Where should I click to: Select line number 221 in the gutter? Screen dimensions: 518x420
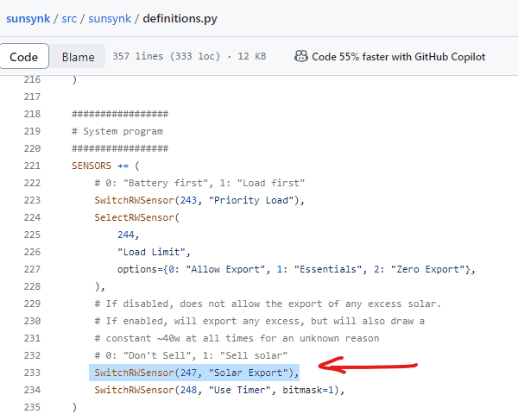tap(32, 166)
